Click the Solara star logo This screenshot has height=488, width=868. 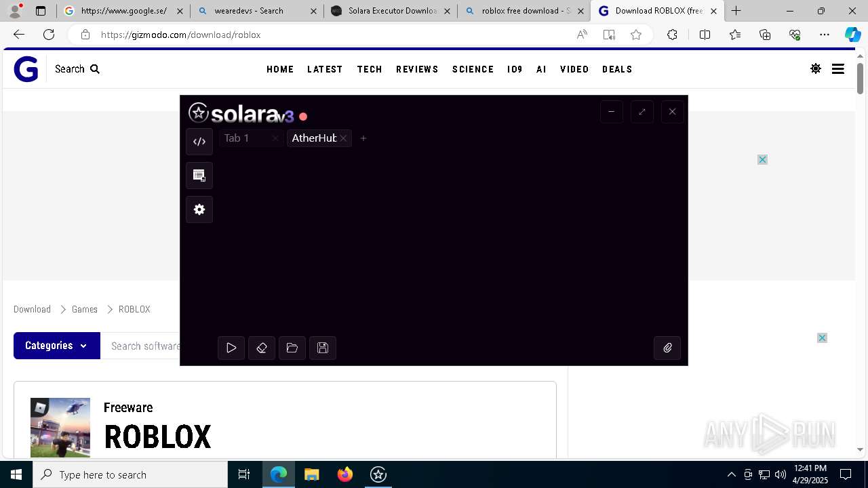click(x=198, y=113)
